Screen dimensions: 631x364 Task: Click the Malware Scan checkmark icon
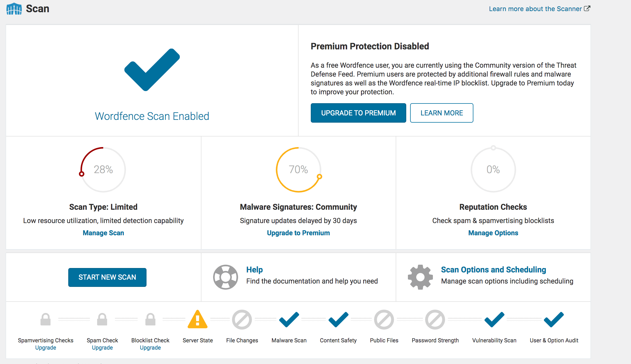289,320
